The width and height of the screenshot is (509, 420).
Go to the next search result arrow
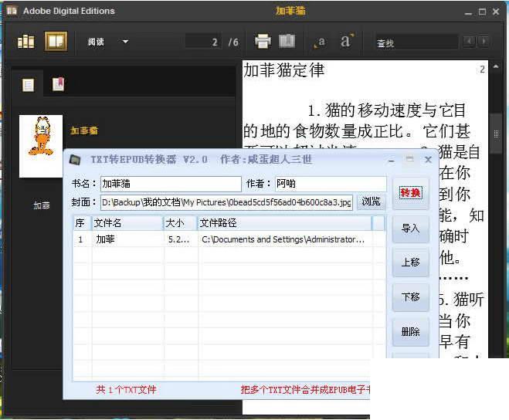(x=484, y=41)
